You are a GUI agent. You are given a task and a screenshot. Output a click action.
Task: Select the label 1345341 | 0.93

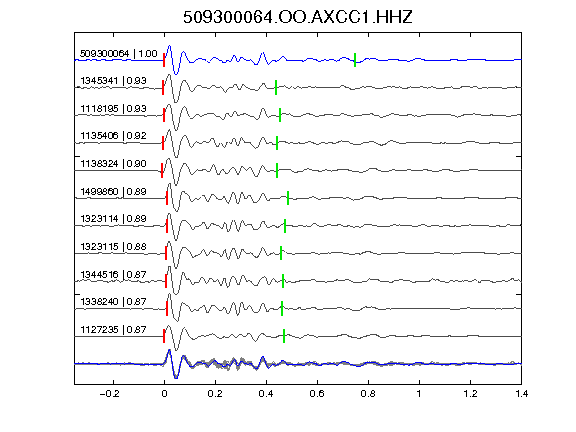(x=114, y=81)
